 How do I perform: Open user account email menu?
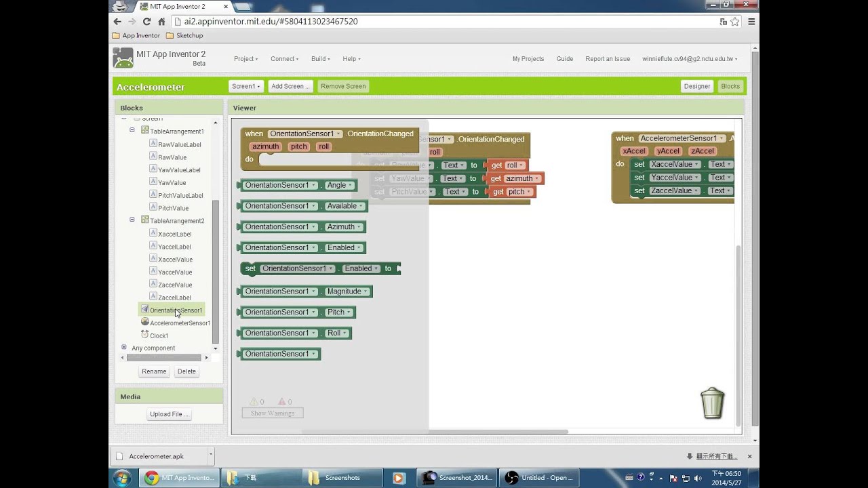tap(690, 59)
